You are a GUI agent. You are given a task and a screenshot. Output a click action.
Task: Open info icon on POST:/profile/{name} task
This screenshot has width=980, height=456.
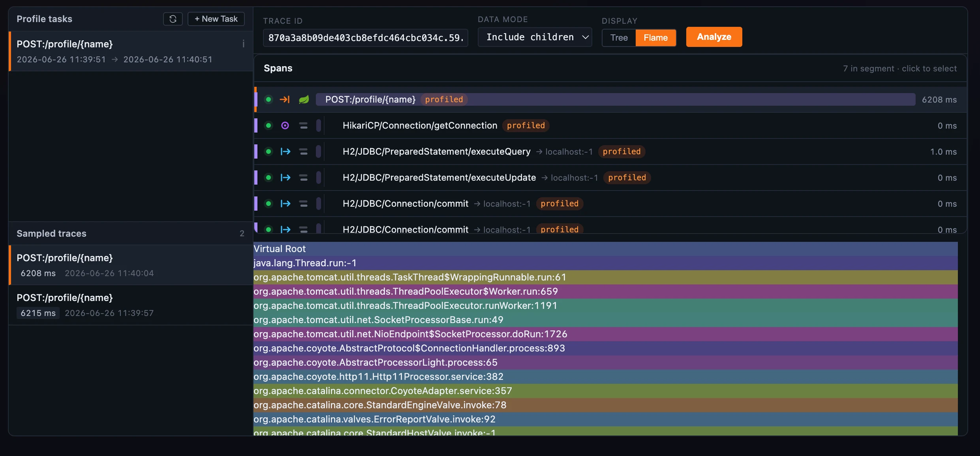[243, 44]
